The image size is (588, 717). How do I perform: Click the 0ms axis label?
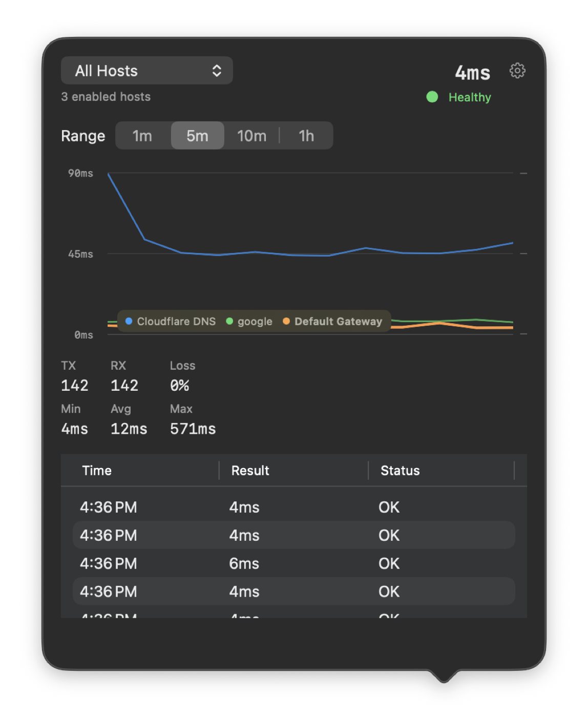tap(84, 335)
